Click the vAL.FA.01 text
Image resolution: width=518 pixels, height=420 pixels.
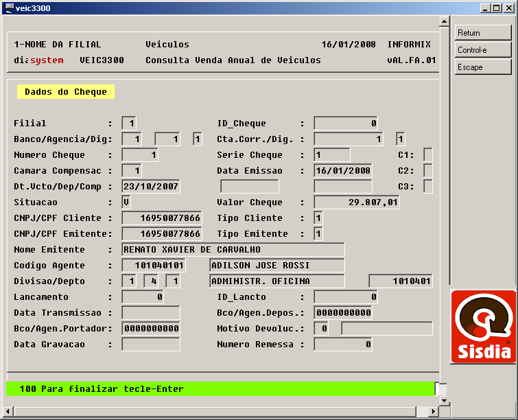point(411,60)
